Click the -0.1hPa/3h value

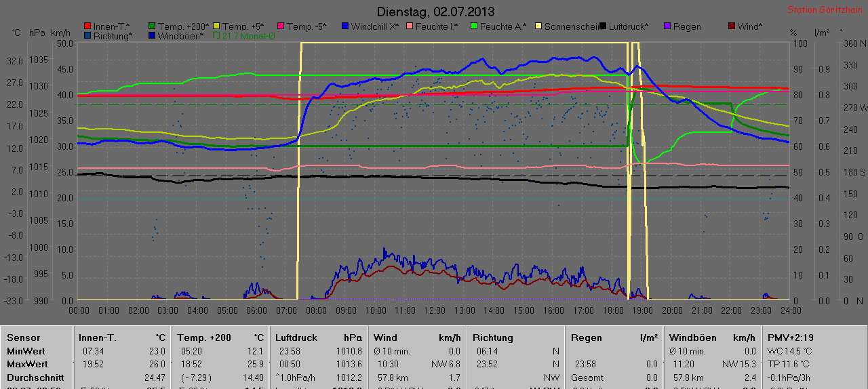click(x=790, y=377)
